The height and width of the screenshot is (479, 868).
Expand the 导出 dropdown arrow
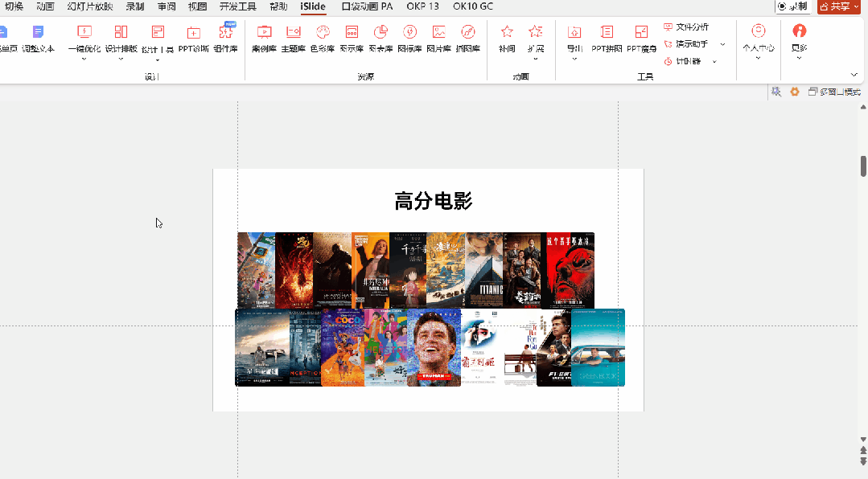click(x=574, y=59)
